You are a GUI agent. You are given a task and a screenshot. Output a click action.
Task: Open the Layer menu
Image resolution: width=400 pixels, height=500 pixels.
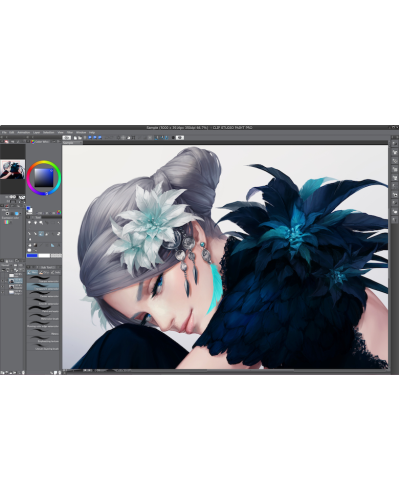36,132
